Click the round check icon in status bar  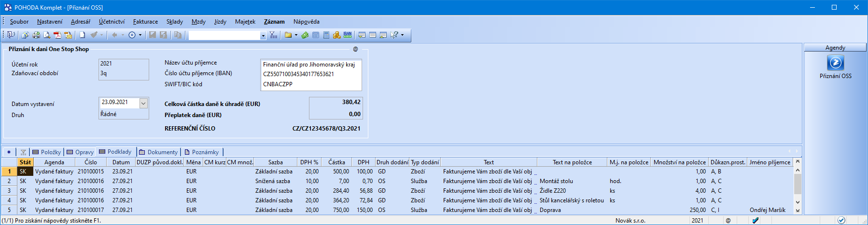pyautogui.click(x=841, y=220)
